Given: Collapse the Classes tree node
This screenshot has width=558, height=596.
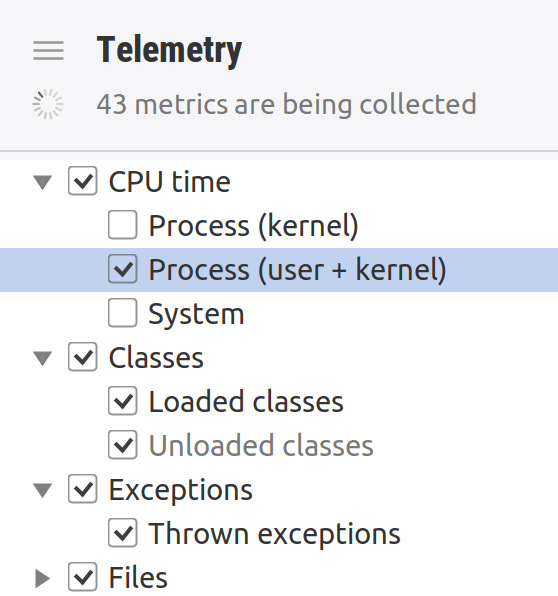Looking at the screenshot, I should pos(43,358).
